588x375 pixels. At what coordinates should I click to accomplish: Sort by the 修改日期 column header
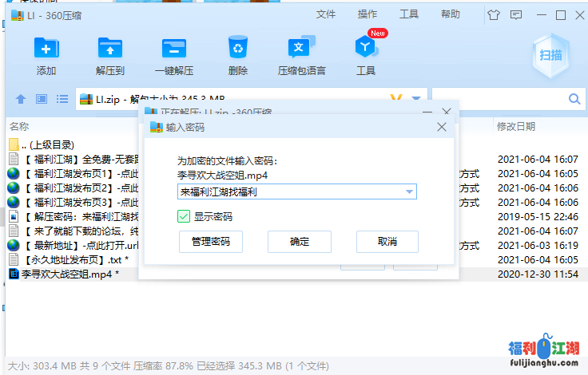[516, 127]
